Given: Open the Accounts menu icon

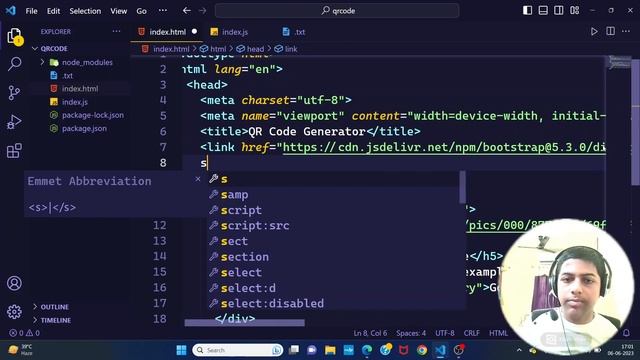Looking at the screenshot, I should 14,283.
